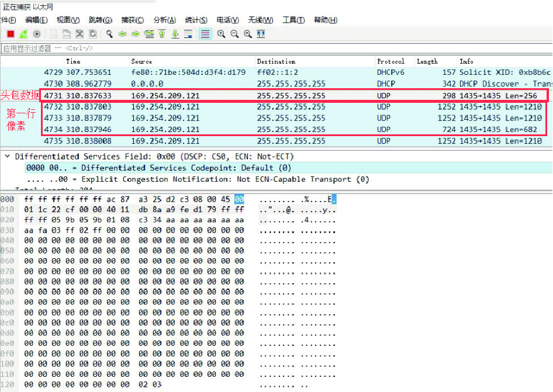
Task: Open the 统计(S) menu
Action: click(196, 20)
